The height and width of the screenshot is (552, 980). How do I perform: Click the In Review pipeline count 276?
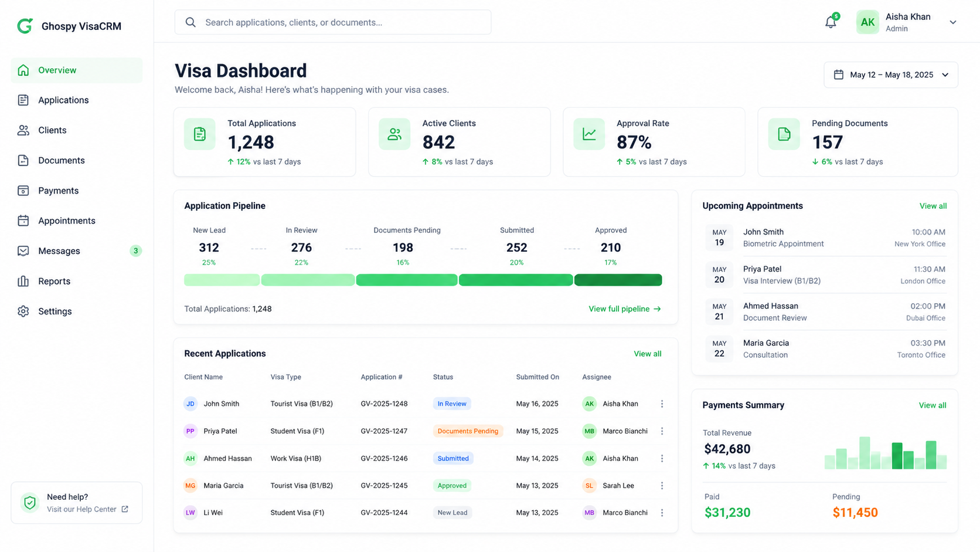[301, 248]
